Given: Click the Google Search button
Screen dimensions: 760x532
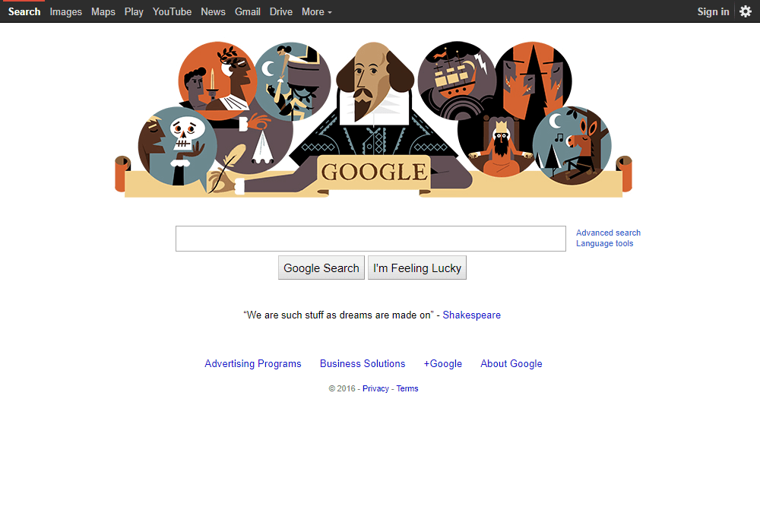Looking at the screenshot, I should 321,268.
